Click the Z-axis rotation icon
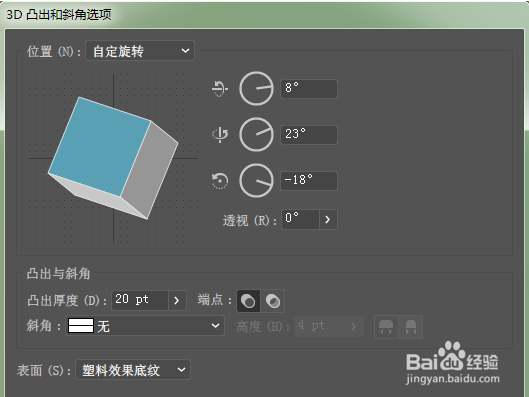Viewport: 529px width, 397px height. [220, 180]
